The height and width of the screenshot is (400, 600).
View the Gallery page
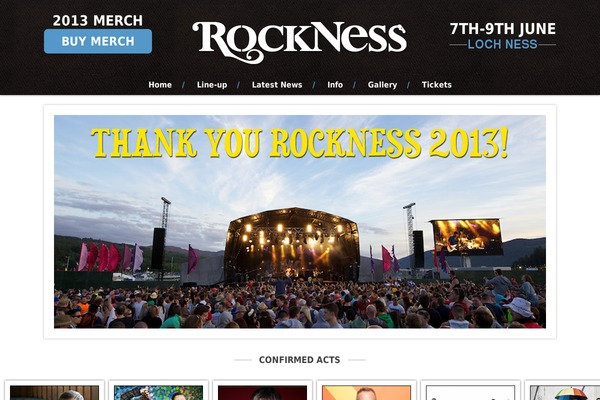[382, 85]
